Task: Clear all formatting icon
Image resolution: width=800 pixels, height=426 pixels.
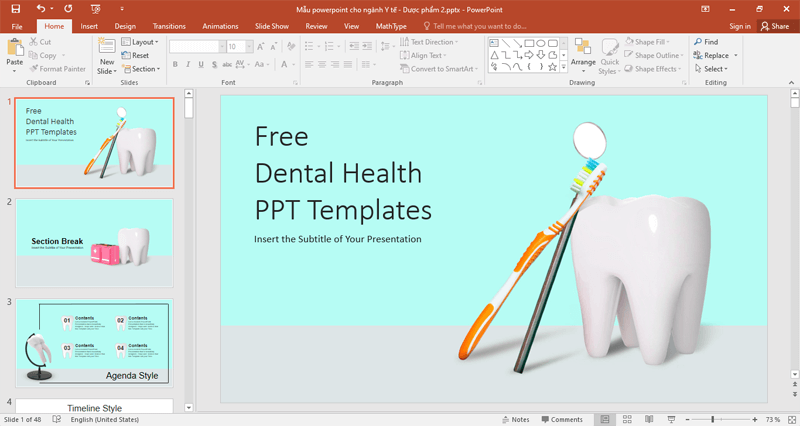Action: coord(291,46)
